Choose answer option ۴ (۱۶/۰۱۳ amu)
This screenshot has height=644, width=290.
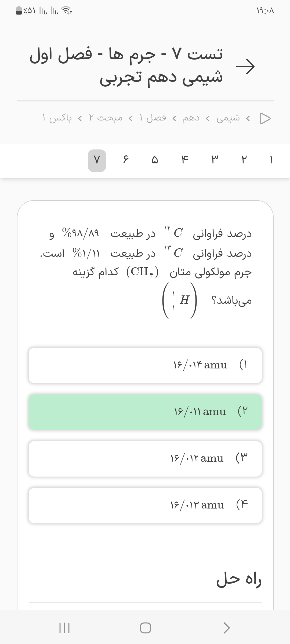pyautogui.click(x=145, y=505)
